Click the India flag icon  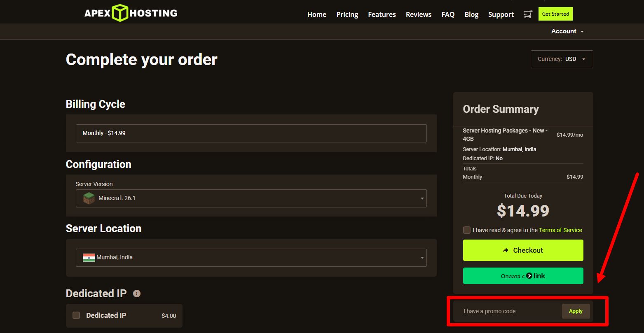(x=89, y=257)
